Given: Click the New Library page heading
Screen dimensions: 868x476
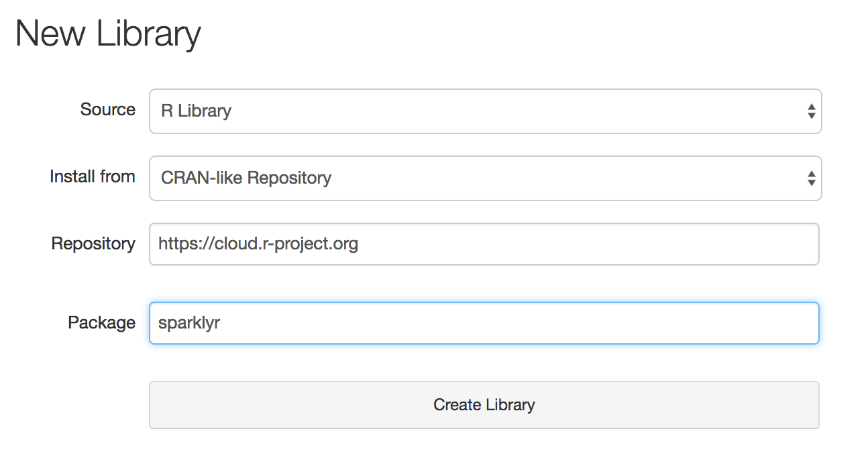Looking at the screenshot, I should pyautogui.click(x=108, y=34).
